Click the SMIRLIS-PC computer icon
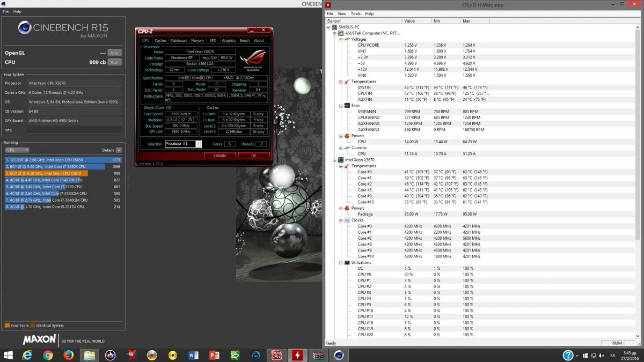Image resolution: width=644 pixels, height=362 pixels. point(334,27)
